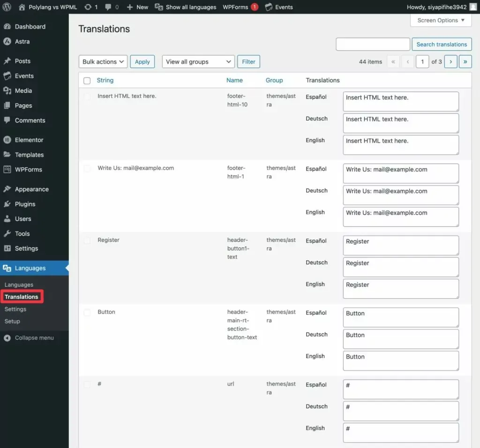Click the Search translations button

(442, 45)
